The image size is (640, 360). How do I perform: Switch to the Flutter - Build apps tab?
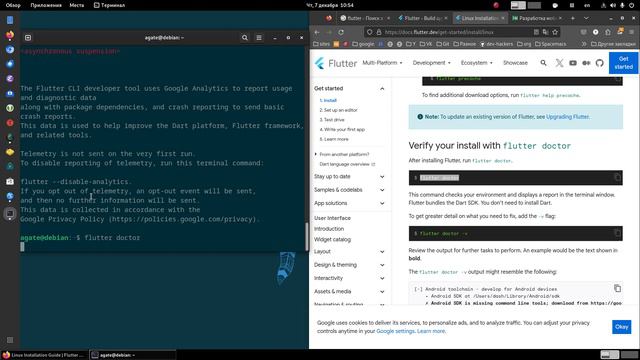422,18
